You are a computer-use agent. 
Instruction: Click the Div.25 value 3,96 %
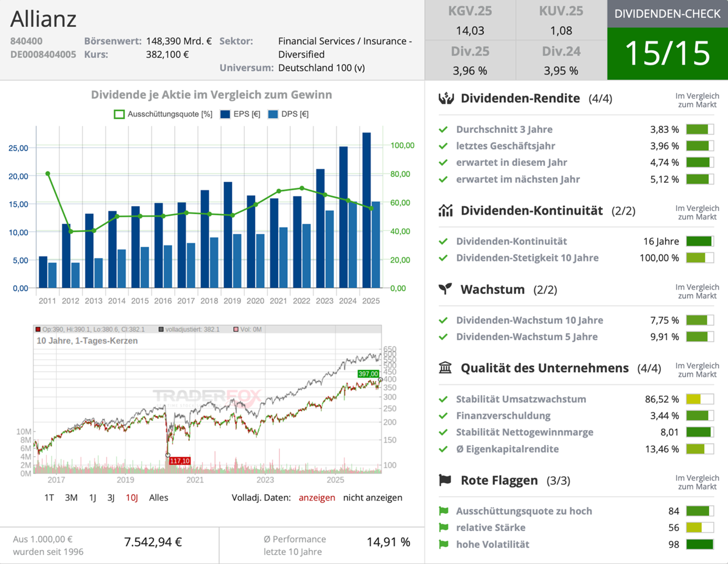tap(470, 70)
